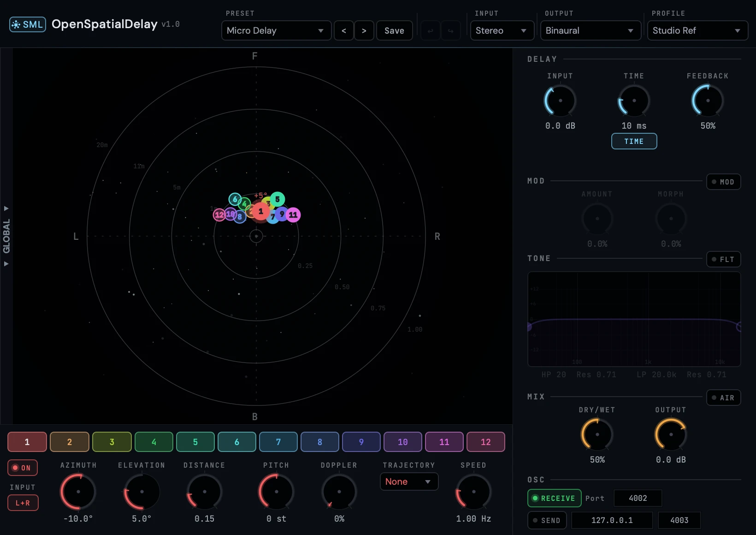The height and width of the screenshot is (535, 756).
Task: Switch to delay tap tab 5
Action: point(195,442)
